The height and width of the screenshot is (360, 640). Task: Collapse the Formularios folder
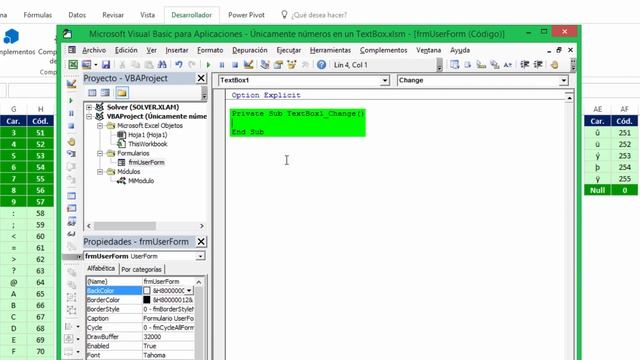pyautogui.click(x=100, y=153)
